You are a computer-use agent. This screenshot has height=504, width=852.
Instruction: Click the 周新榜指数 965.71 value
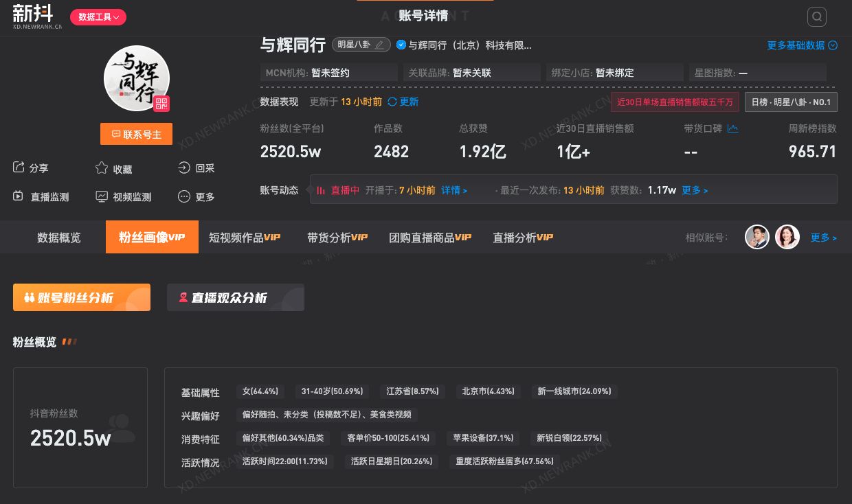point(812,151)
